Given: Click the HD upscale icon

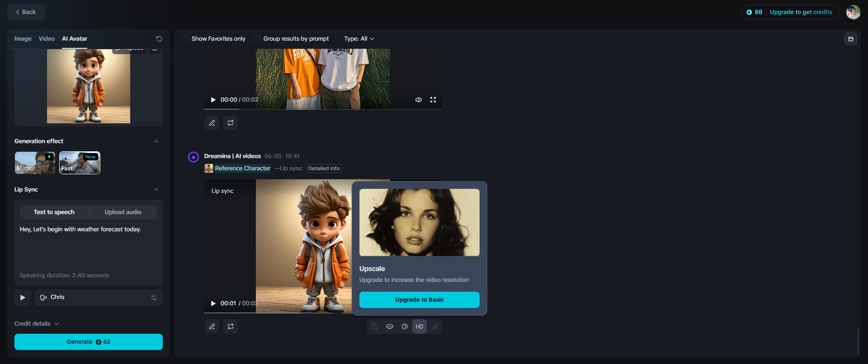Looking at the screenshot, I should pyautogui.click(x=420, y=327).
